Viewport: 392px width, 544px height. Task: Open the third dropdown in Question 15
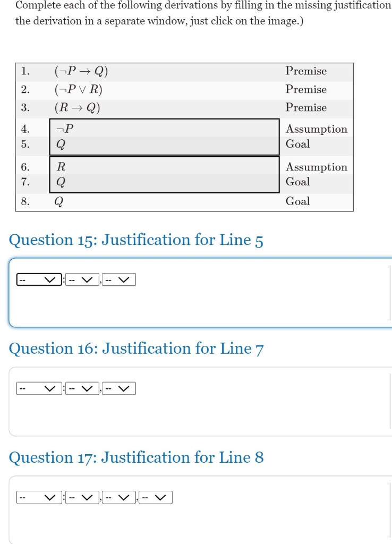118,279
